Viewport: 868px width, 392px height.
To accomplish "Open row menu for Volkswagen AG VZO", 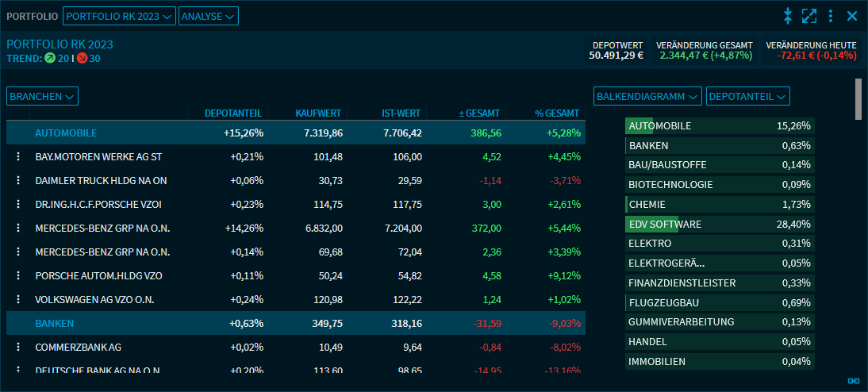I will 17,300.
